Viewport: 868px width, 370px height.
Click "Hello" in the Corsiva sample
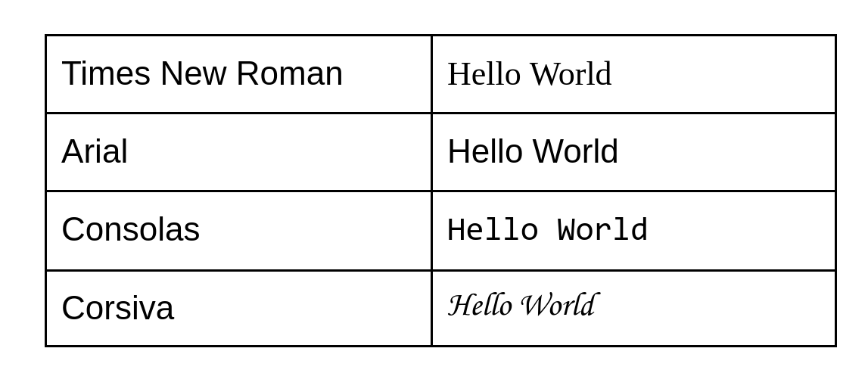[480, 306]
